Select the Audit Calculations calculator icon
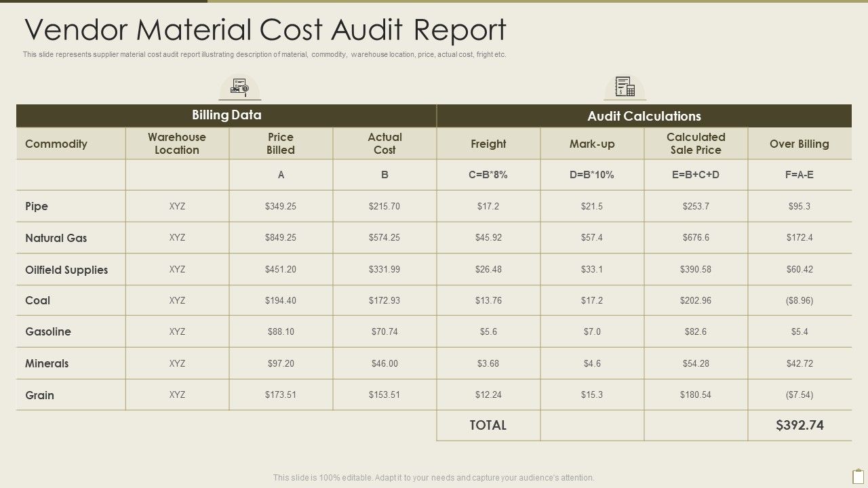Screen dimensions: 868x488 (624, 87)
